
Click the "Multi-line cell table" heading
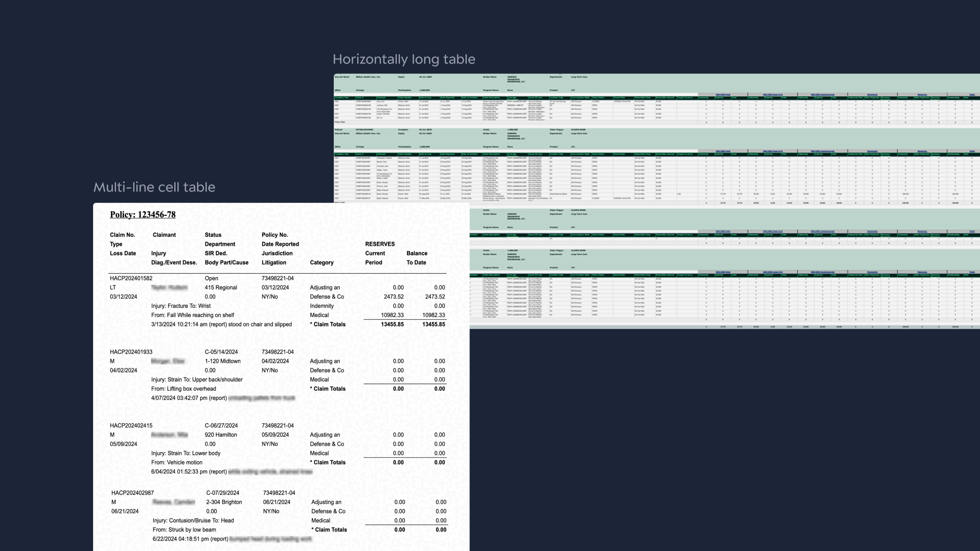coord(154,187)
